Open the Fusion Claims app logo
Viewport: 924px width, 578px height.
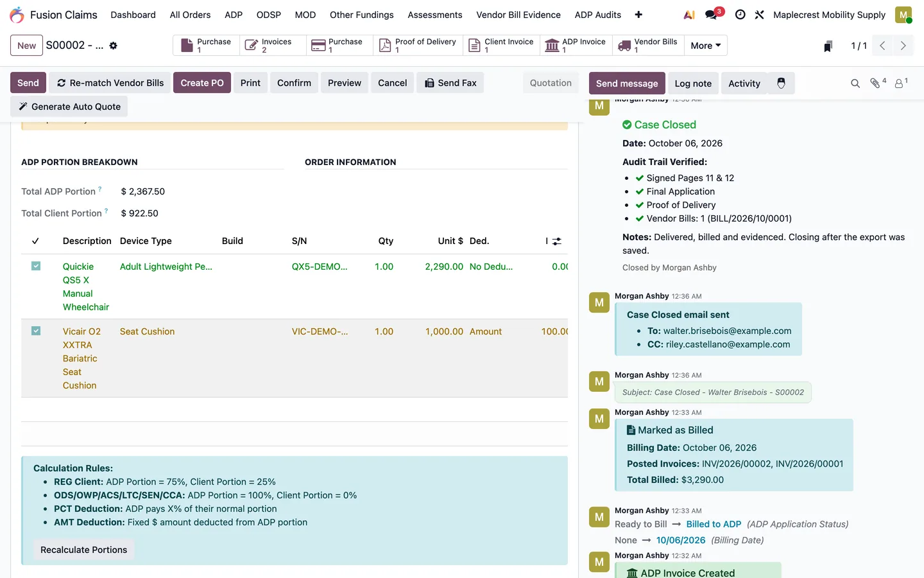click(x=17, y=15)
